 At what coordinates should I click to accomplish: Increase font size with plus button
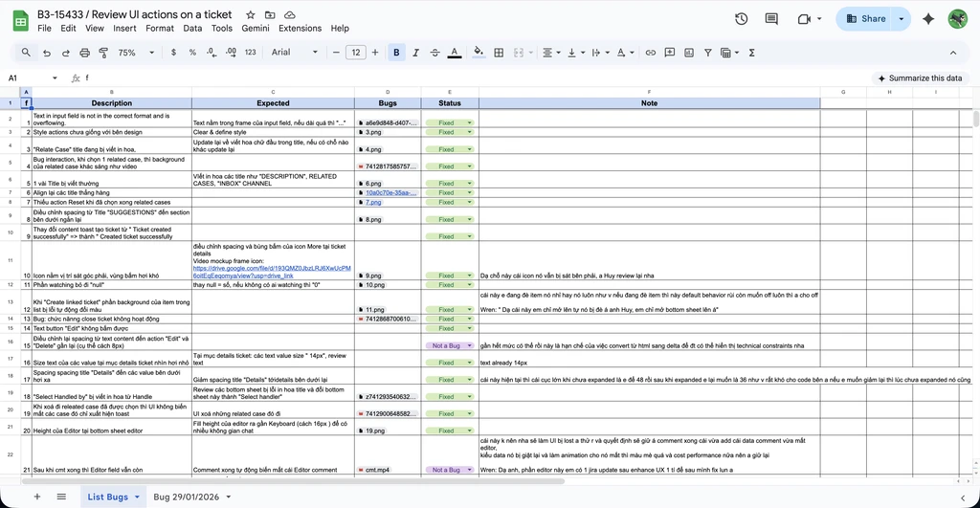(x=375, y=53)
